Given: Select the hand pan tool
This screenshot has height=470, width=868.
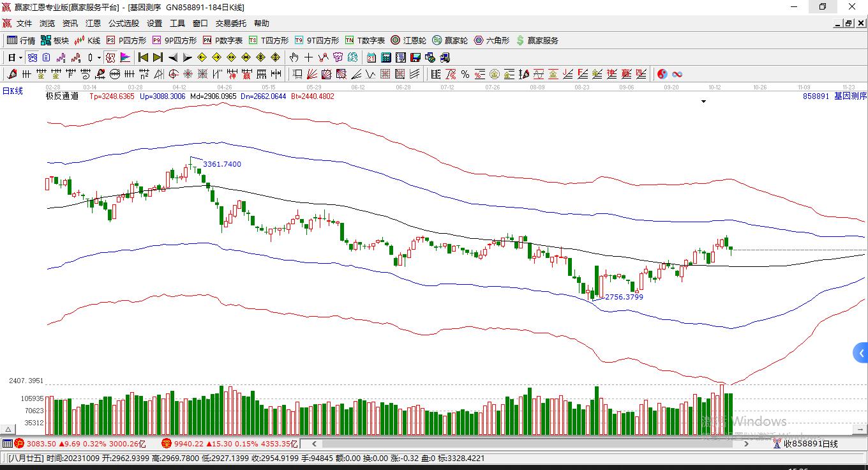Looking at the screenshot, I should point(294,57).
